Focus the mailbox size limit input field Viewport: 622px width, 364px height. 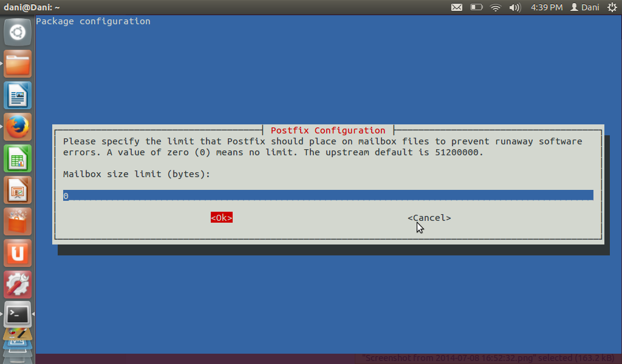(x=328, y=195)
